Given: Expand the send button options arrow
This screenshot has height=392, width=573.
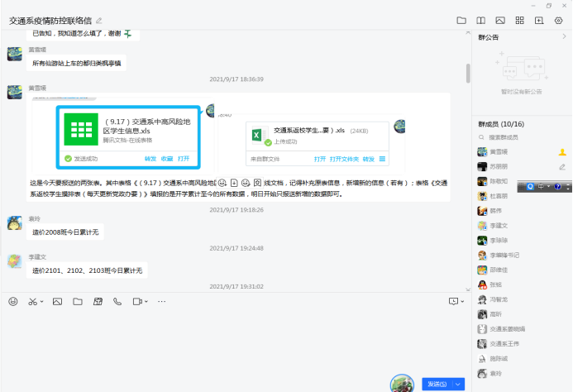Looking at the screenshot, I should point(459,384).
